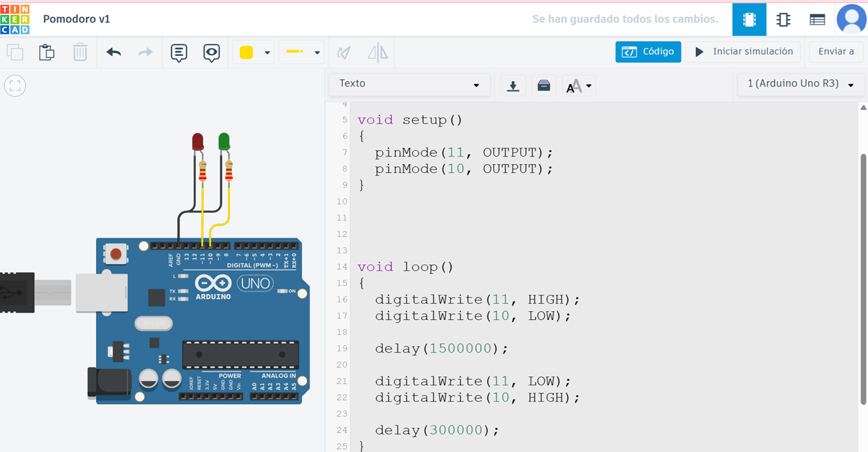Delete selection with the trash icon
Viewport: 868px width, 452px height.
pos(80,52)
